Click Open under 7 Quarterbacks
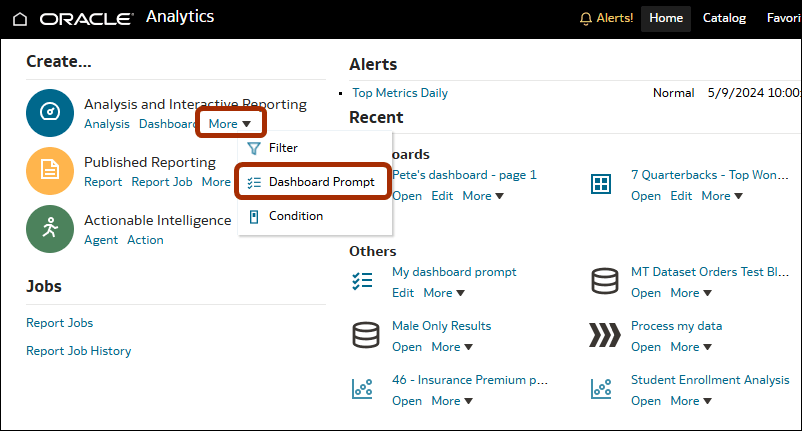This screenshot has height=431, width=802. pyautogui.click(x=646, y=196)
